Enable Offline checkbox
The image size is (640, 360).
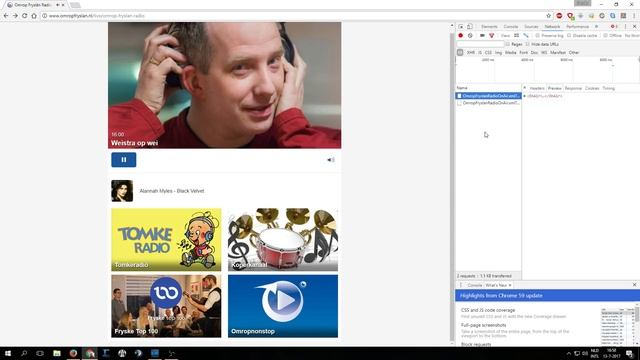tap(606, 36)
